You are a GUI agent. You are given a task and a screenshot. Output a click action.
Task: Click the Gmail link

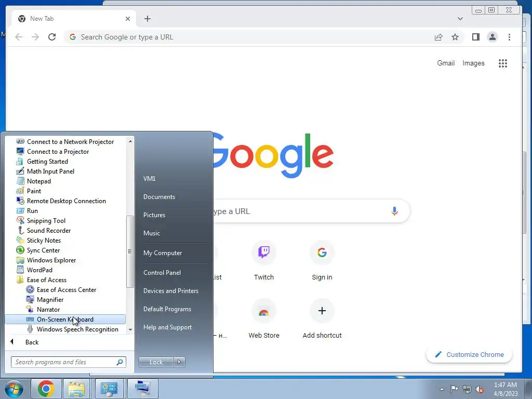[x=445, y=63]
